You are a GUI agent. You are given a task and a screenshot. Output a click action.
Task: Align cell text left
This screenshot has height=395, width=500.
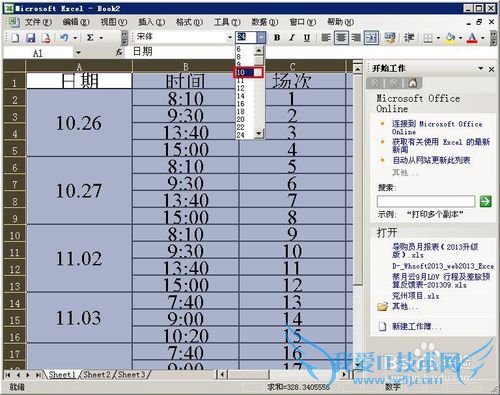pos(326,38)
